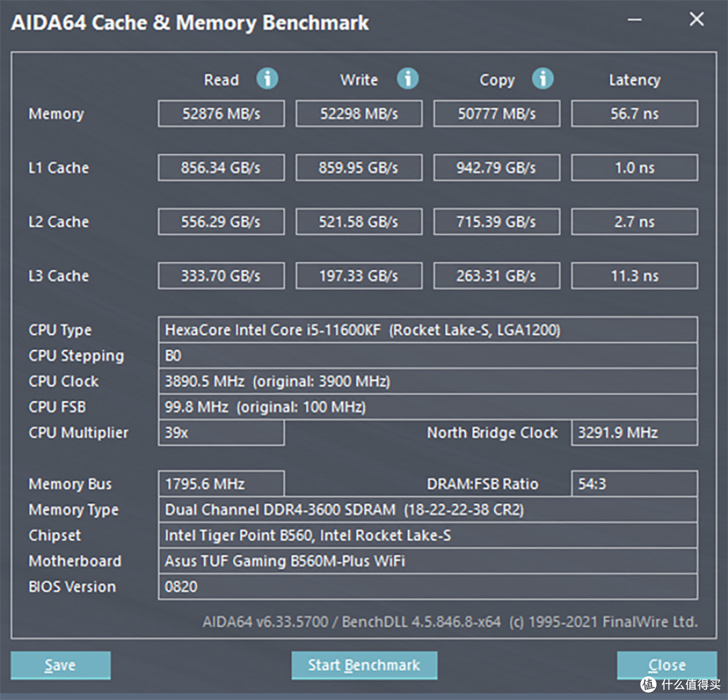Image resolution: width=728 pixels, height=700 pixels.
Task: Click the L3 Cache row label
Action: pyautogui.click(x=59, y=276)
